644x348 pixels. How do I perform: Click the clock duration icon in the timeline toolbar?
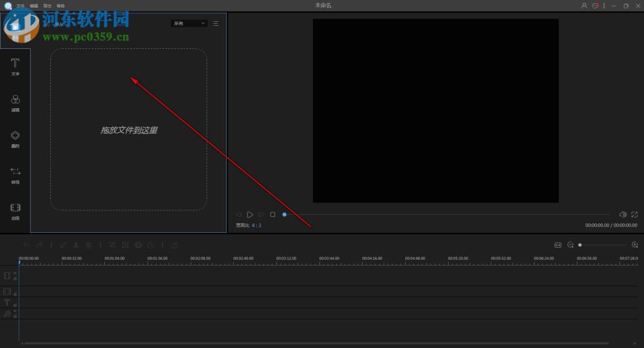click(x=151, y=245)
